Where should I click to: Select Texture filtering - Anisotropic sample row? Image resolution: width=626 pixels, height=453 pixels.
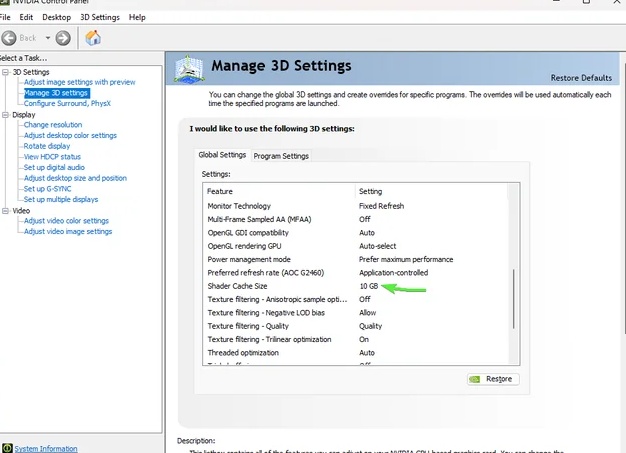pos(355,299)
